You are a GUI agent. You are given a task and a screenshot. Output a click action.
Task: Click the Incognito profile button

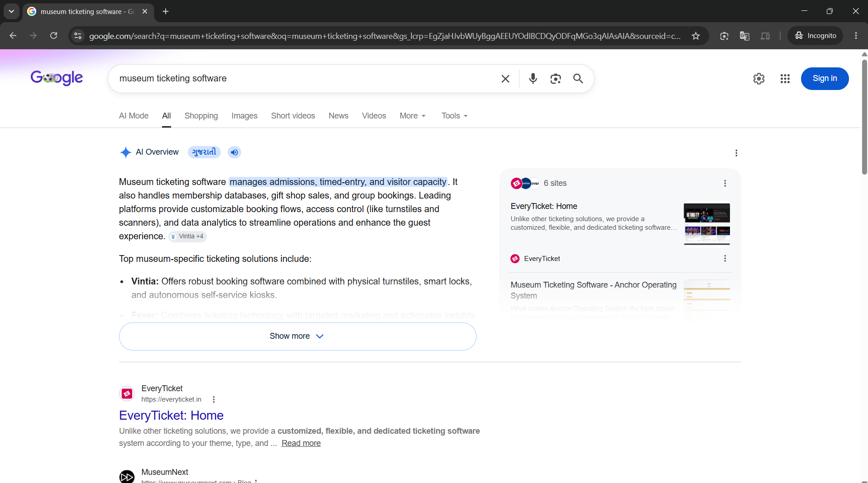(816, 36)
